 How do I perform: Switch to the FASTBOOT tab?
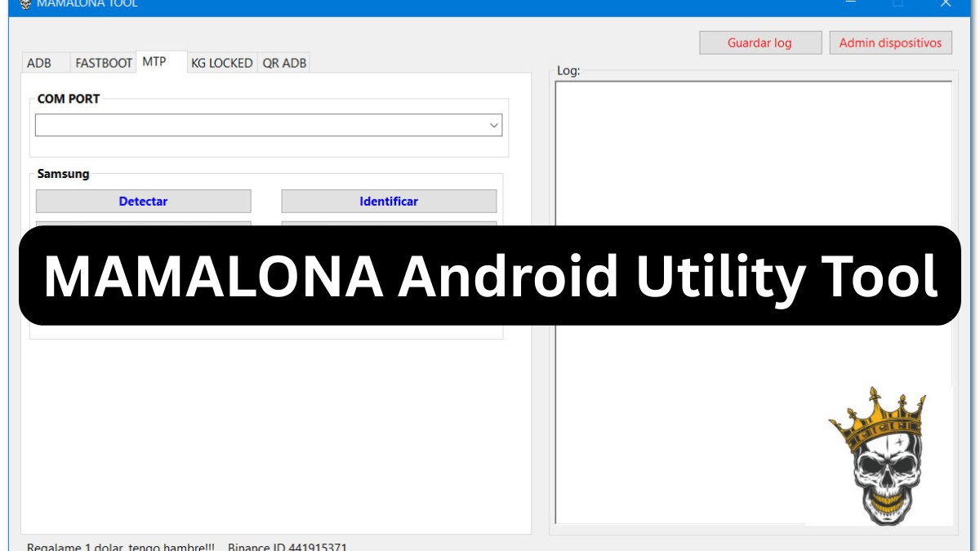(104, 63)
